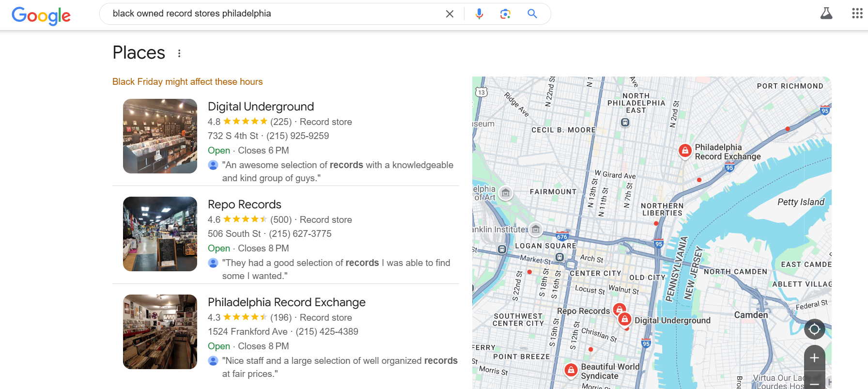This screenshot has height=389, width=868.
Task: Click the Digital Underground store photo
Action: (x=160, y=136)
